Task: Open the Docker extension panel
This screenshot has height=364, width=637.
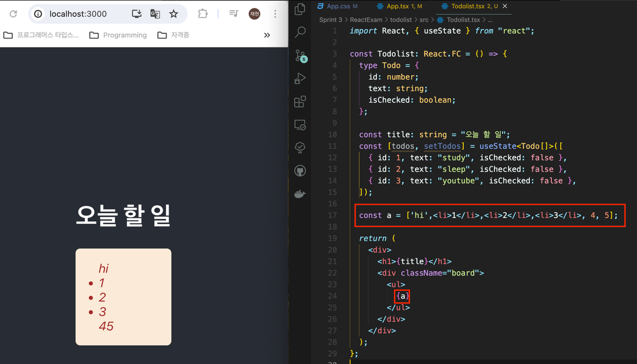Action: 300,193
